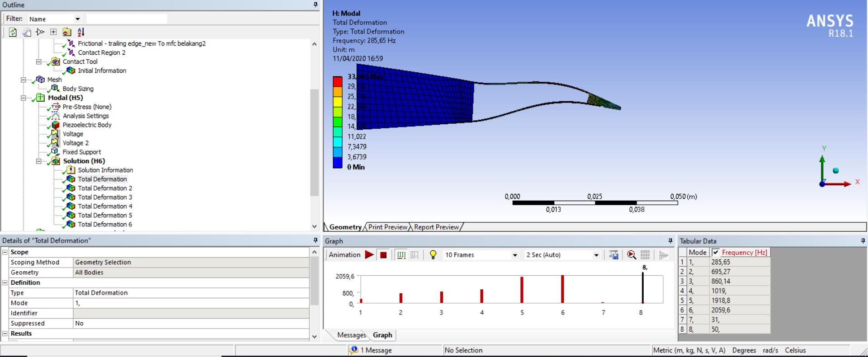The height and width of the screenshot is (357, 868).
Task: Select the Graph tab at bottom
Action: tap(382, 335)
